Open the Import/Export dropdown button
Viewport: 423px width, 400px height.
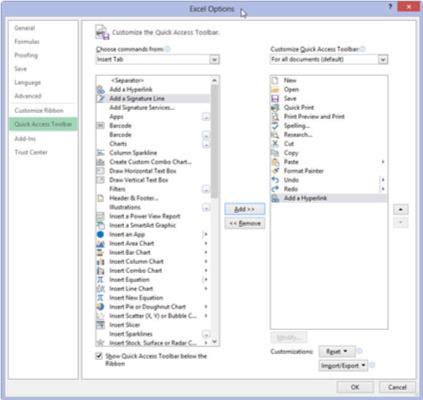pos(343,366)
